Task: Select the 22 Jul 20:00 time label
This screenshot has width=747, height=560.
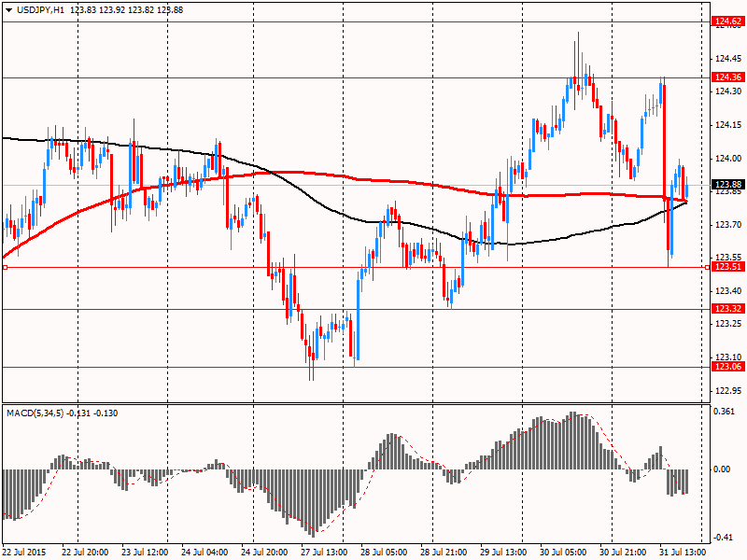Action: click(x=85, y=553)
